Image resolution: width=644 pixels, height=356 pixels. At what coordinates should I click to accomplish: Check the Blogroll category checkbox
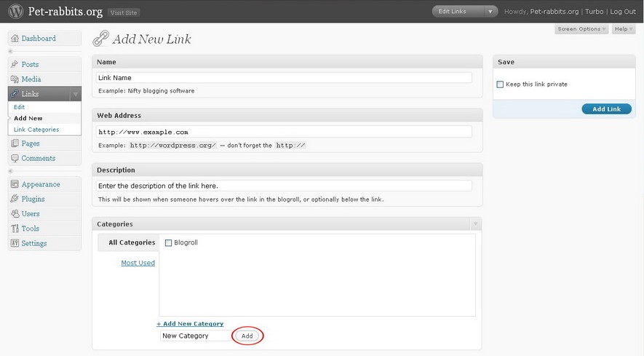[168, 243]
